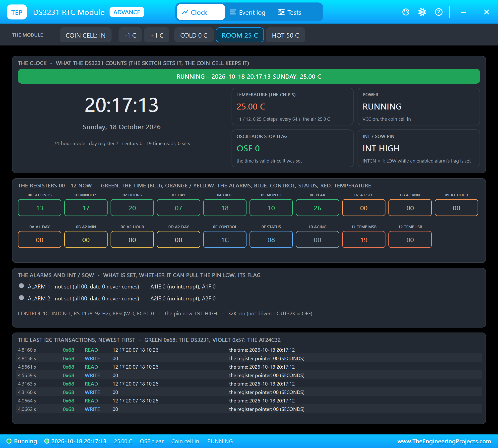This screenshot has width=498, height=448.
Task: Close the DS3231 RTC Module window
Action: [487, 12]
